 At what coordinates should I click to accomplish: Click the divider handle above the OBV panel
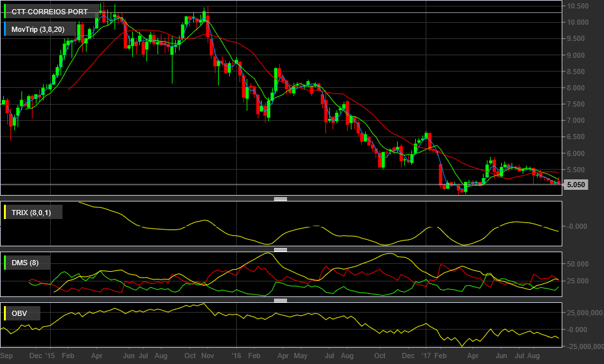(x=281, y=300)
